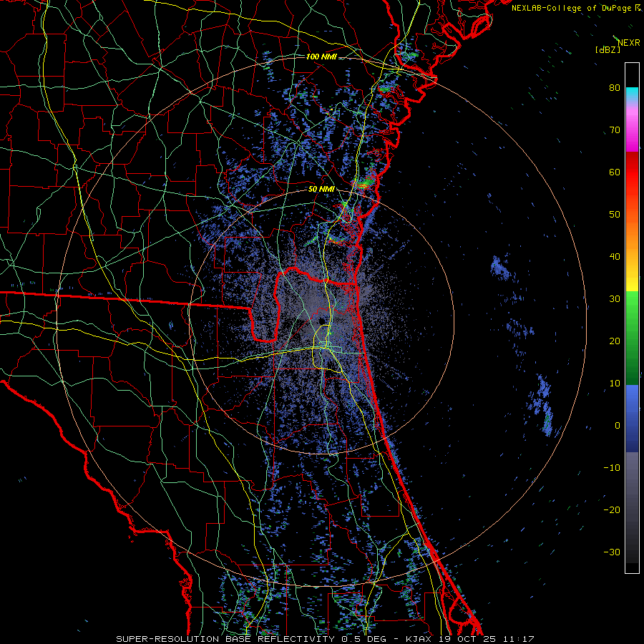Select the 0 value on dBZ scale
The image size is (644, 644).
pyautogui.click(x=618, y=426)
